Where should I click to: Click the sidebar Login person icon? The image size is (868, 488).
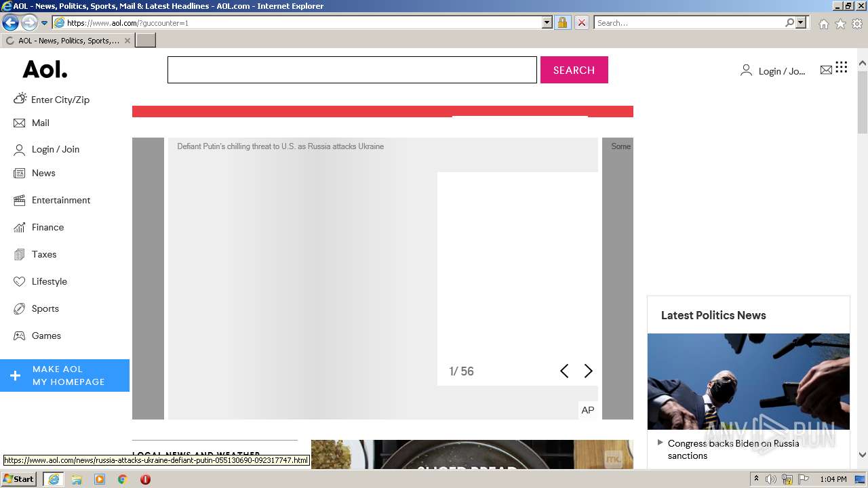[x=19, y=150]
